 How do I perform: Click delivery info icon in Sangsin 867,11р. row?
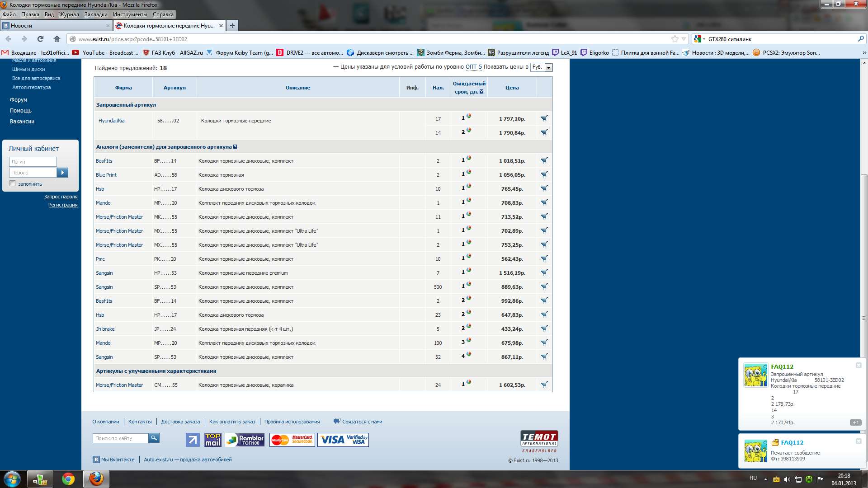pyautogui.click(x=469, y=354)
